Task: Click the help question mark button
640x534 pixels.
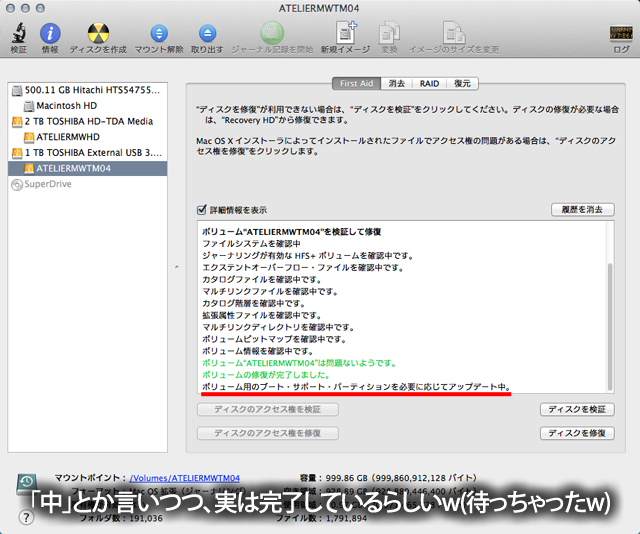Action: tap(26, 518)
